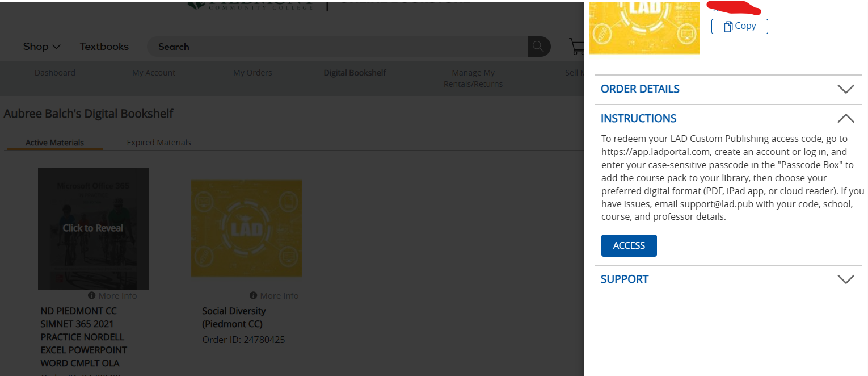
Task: Click info icon for Social Diversity
Action: coord(252,295)
